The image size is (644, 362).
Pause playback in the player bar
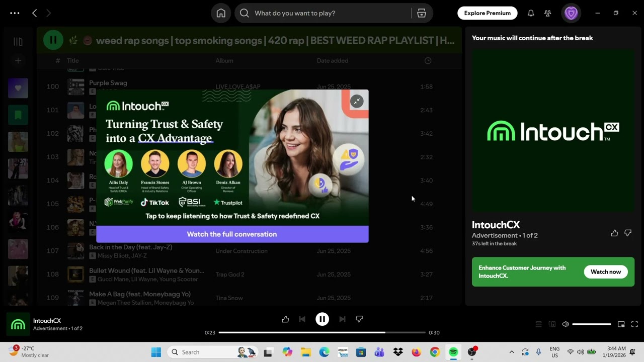pyautogui.click(x=322, y=319)
